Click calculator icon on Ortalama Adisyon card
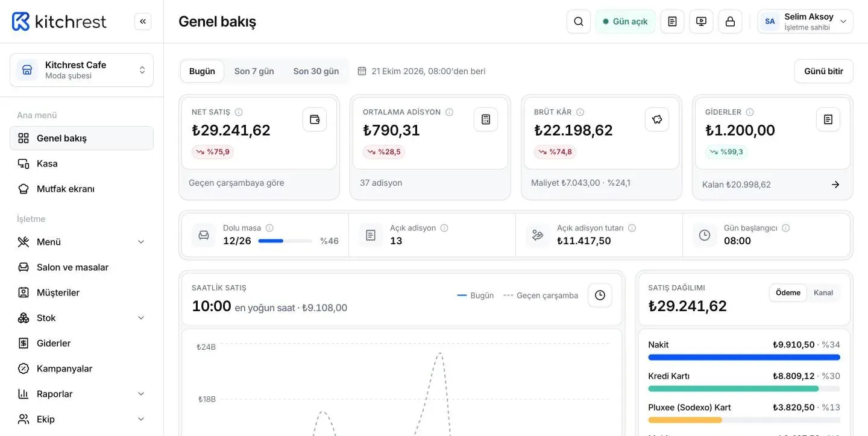This screenshot has width=868, height=436. click(x=486, y=119)
